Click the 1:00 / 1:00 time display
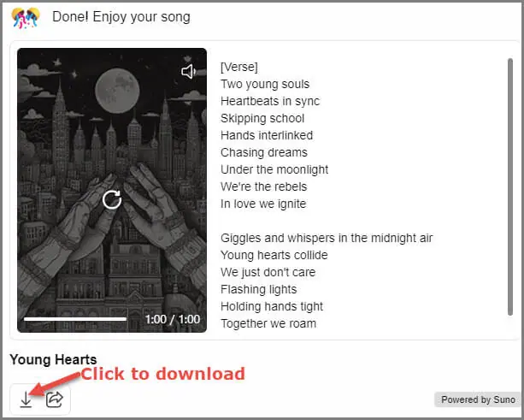Viewport: 524px width, 420px height. pos(173,319)
